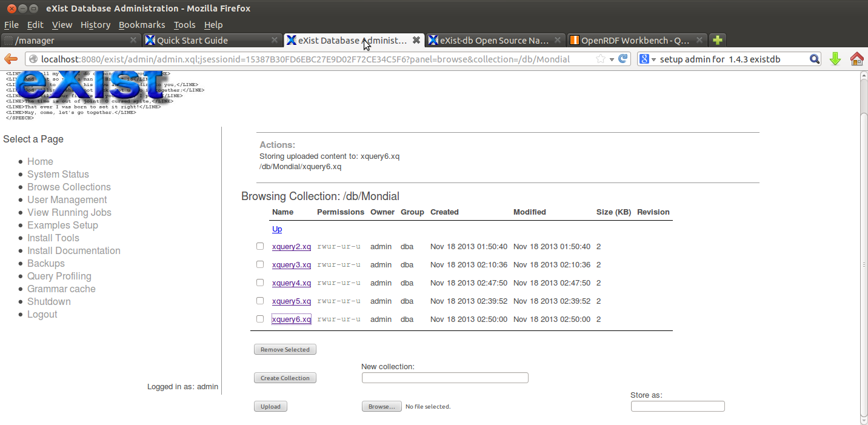The height and width of the screenshot is (425, 868).
Task: Click the Upload button
Action: coord(270,406)
